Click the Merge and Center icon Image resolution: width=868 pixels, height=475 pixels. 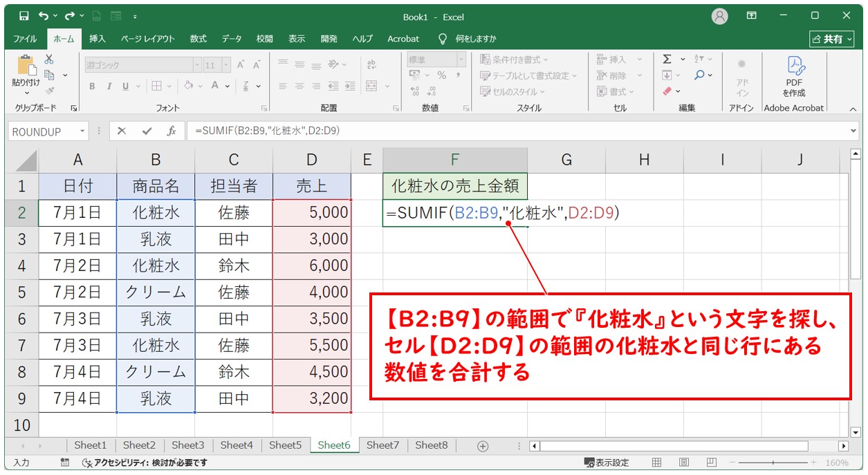pos(372,86)
